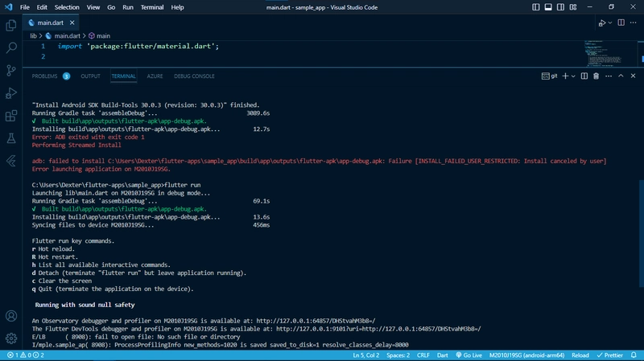644x361 pixels.
Task: Click Dart language mode status
Action: 442,355
